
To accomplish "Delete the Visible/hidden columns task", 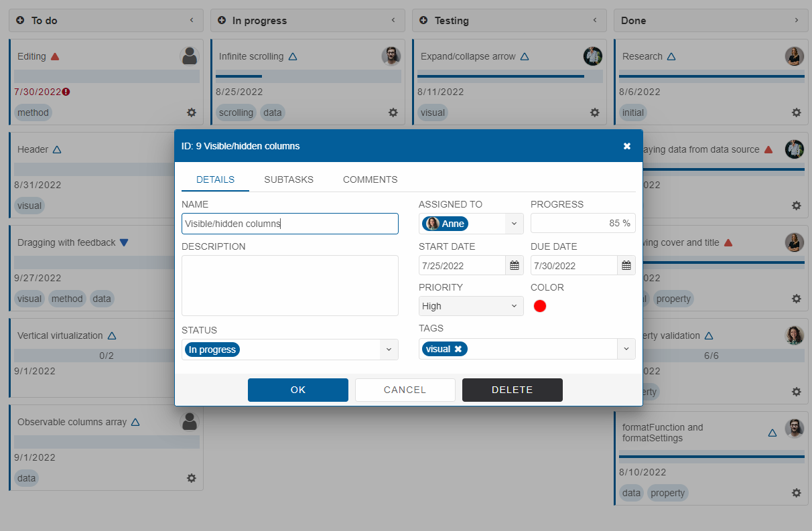I will [512, 390].
